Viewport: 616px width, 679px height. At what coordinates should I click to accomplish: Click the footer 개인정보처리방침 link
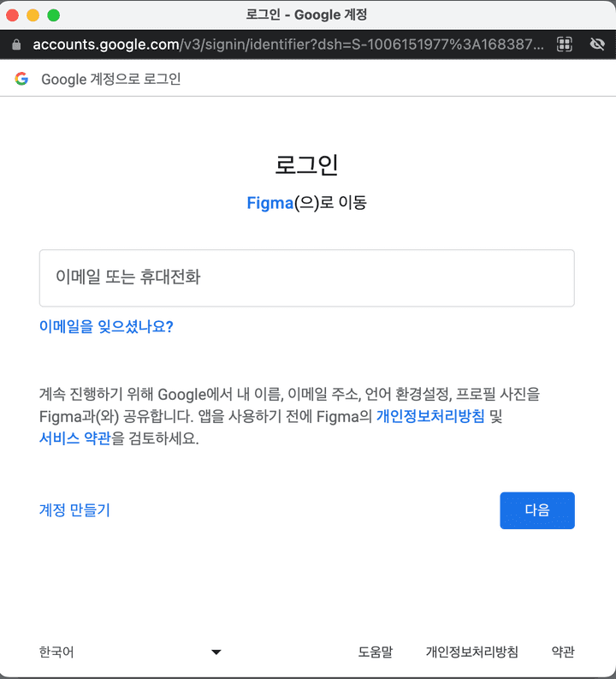point(471,652)
